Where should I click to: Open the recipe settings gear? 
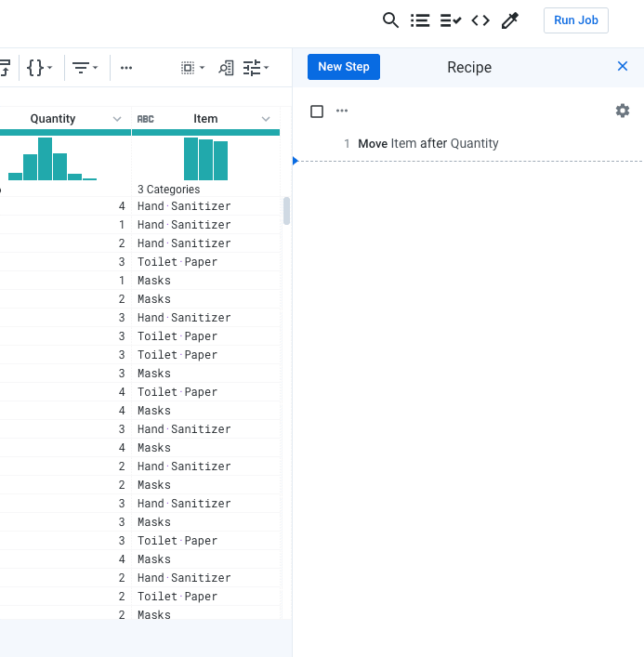coord(623,111)
